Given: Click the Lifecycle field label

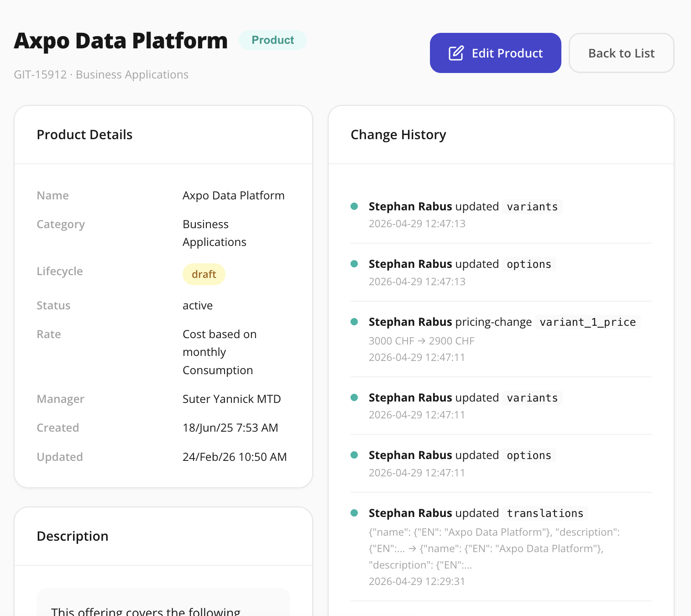Looking at the screenshot, I should (x=60, y=271).
